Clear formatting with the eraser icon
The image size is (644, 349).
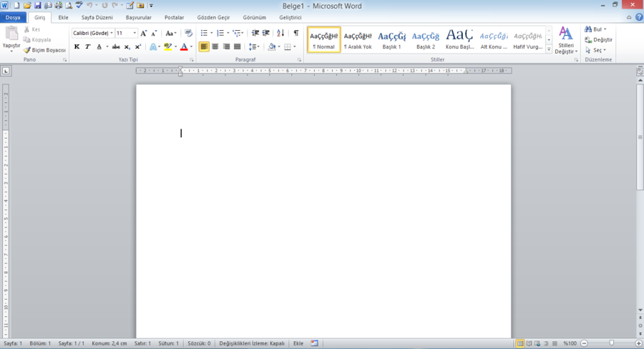[188, 34]
